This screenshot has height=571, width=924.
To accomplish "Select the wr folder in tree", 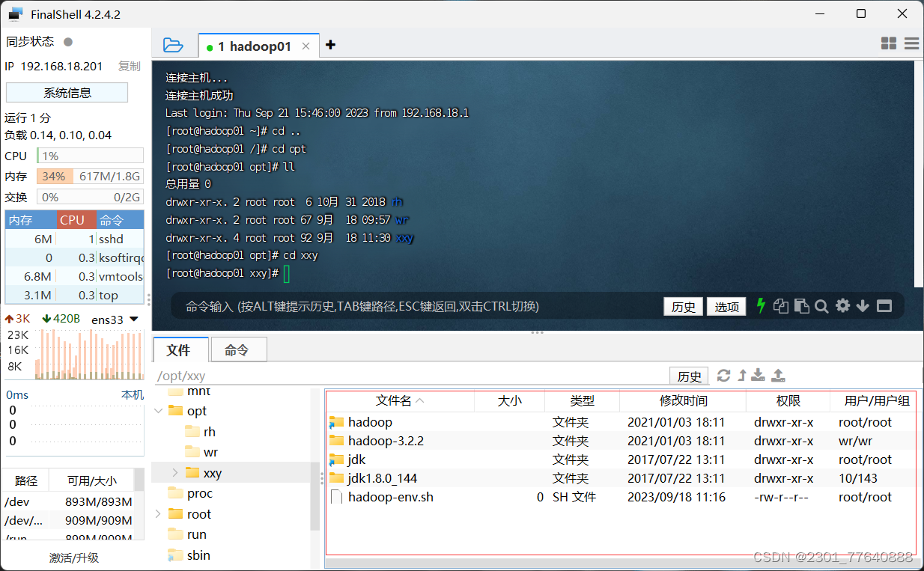I will click(x=210, y=452).
